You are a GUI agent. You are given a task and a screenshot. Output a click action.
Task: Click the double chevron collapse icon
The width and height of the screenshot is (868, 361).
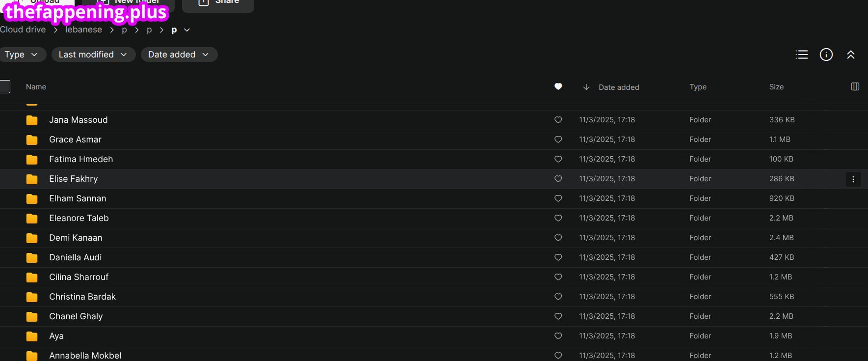(851, 55)
